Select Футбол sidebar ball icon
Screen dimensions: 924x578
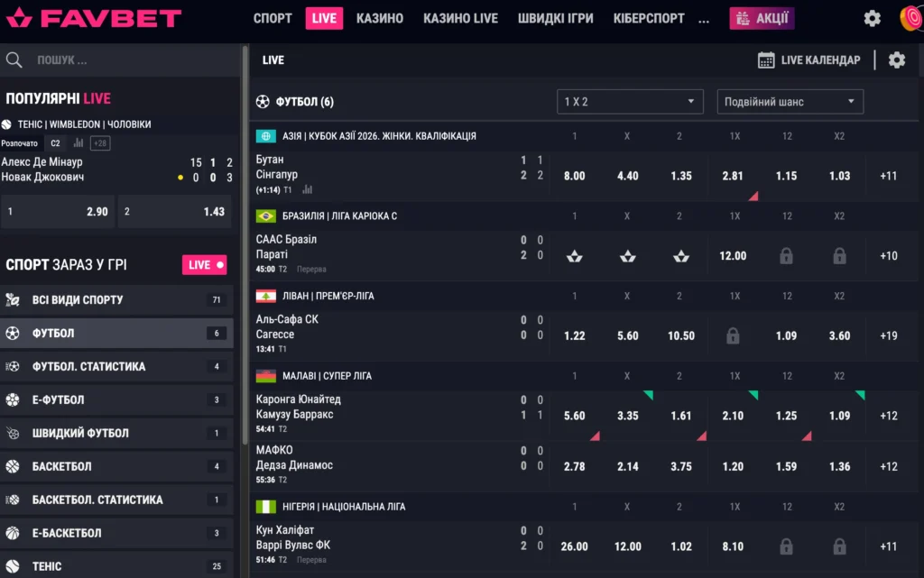pyautogui.click(x=13, y=333)
